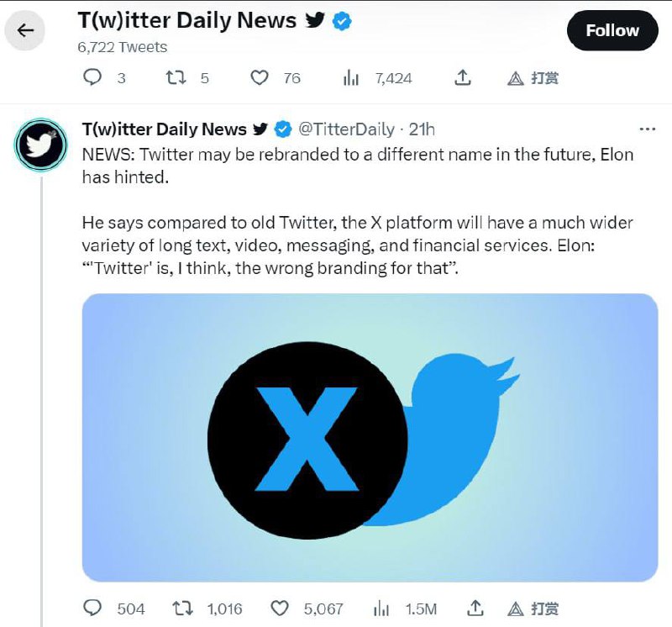Screen dimensions: 672x627
Task: Follow T(w)itter Daily News account
Action: [x=612, y=31]
